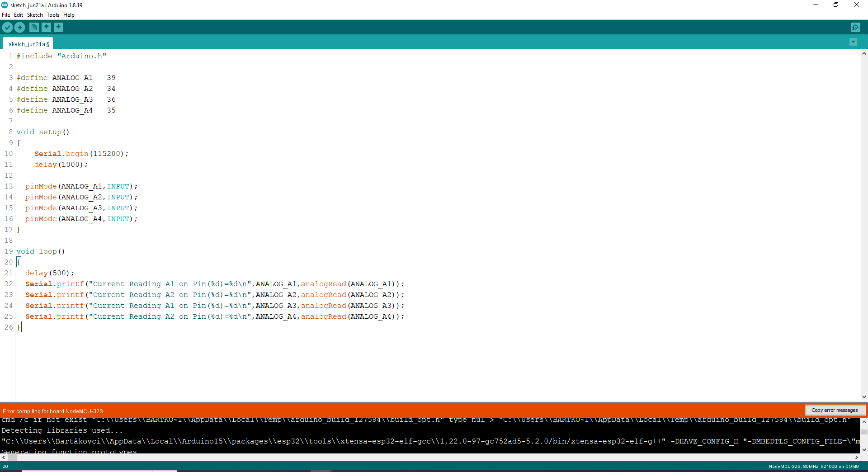Image resolution: width=868 pixels, height=472 pixels.
Task: Click the Open sketch up-arrow icon
Action: [x=46, y=28]
